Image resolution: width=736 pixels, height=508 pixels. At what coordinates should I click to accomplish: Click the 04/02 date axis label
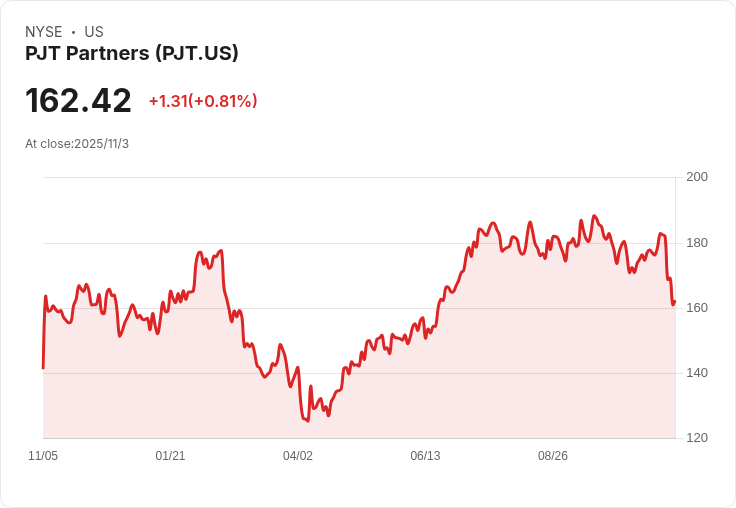coord(298,456)
